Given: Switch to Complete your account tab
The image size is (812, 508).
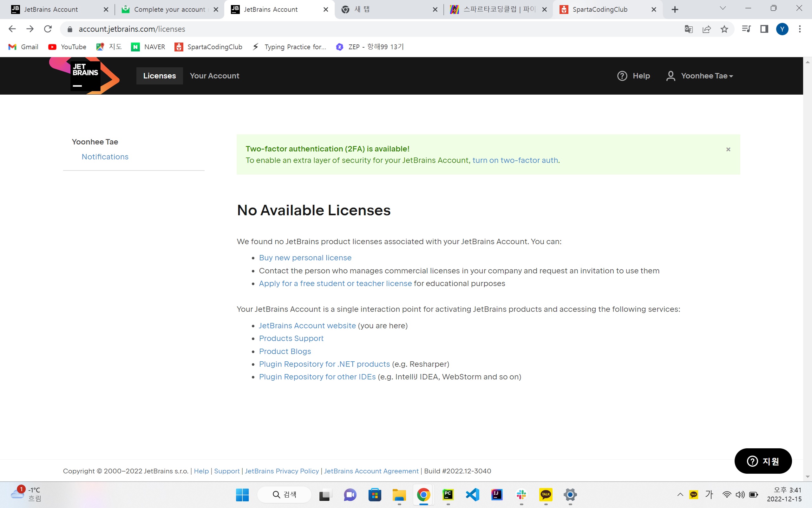Looking at the screenshot, I should point(170,10).
